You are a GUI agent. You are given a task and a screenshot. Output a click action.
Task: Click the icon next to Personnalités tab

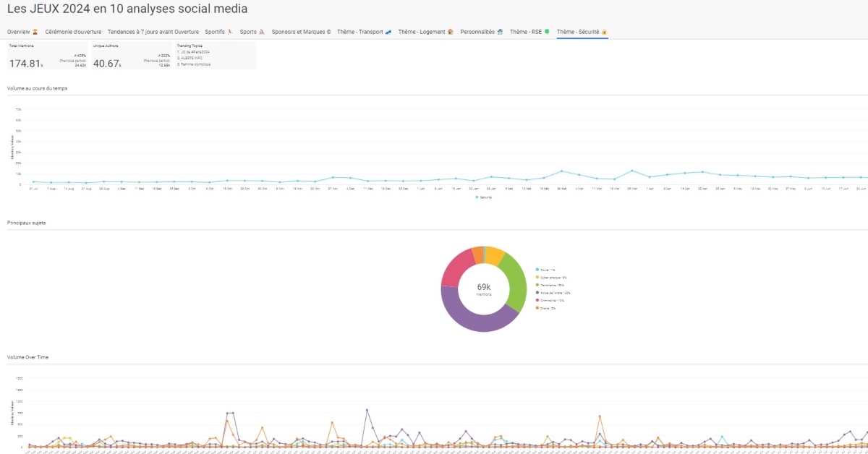(499, 31)
